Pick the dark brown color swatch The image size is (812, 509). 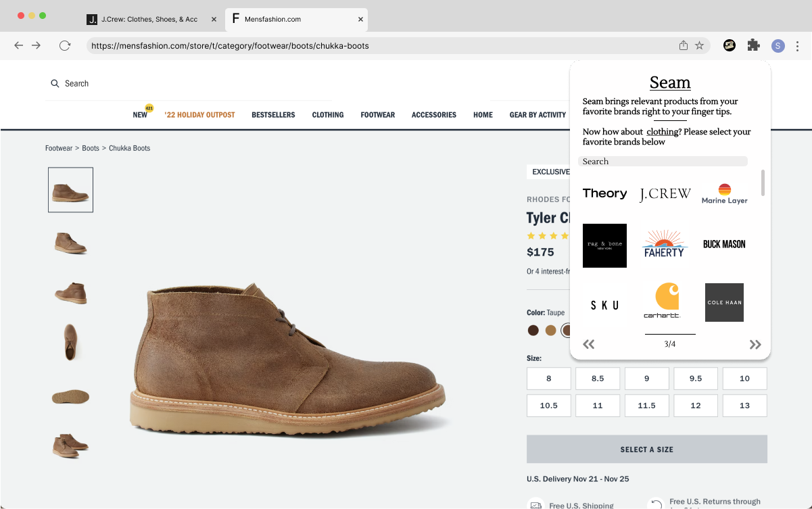point(533,331)
